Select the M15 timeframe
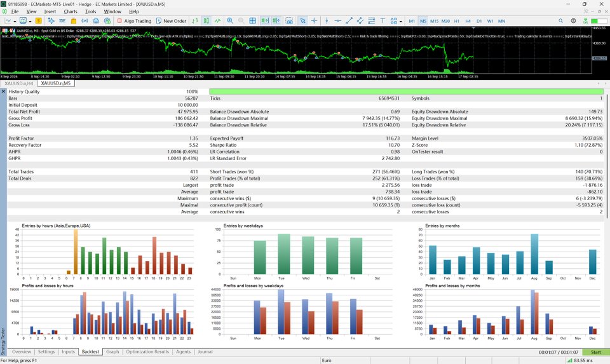The width and height of the screenshot is (610, 364). [434, 21]
